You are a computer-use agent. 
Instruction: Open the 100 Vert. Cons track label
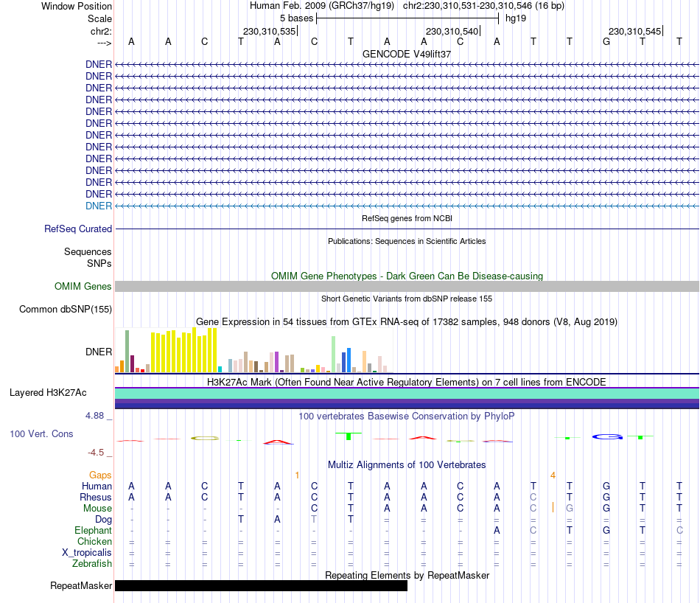click(x=41, y=433)
